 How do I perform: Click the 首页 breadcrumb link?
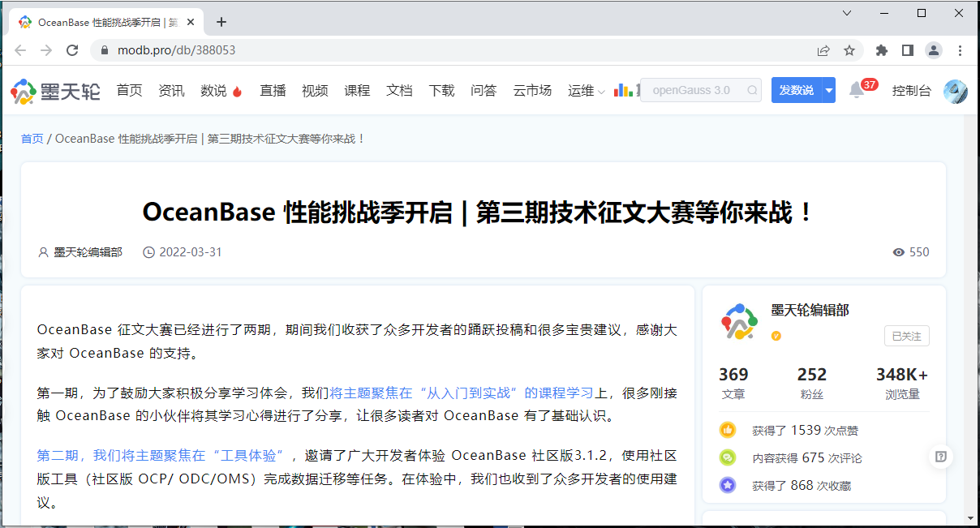32,139
